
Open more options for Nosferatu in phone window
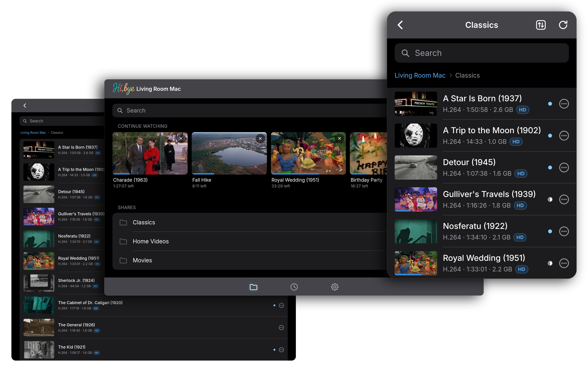click(564, 231)
